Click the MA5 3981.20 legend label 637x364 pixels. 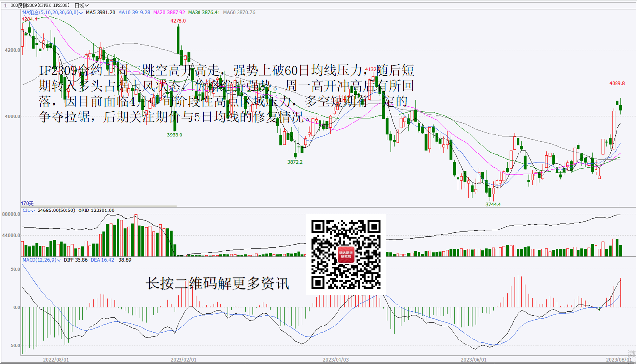pyautogui.click(x=100, y=13)
